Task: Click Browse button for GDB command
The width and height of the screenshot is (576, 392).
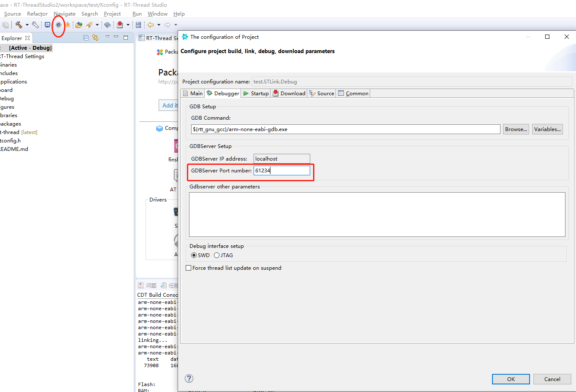Action: coord(516,129)
